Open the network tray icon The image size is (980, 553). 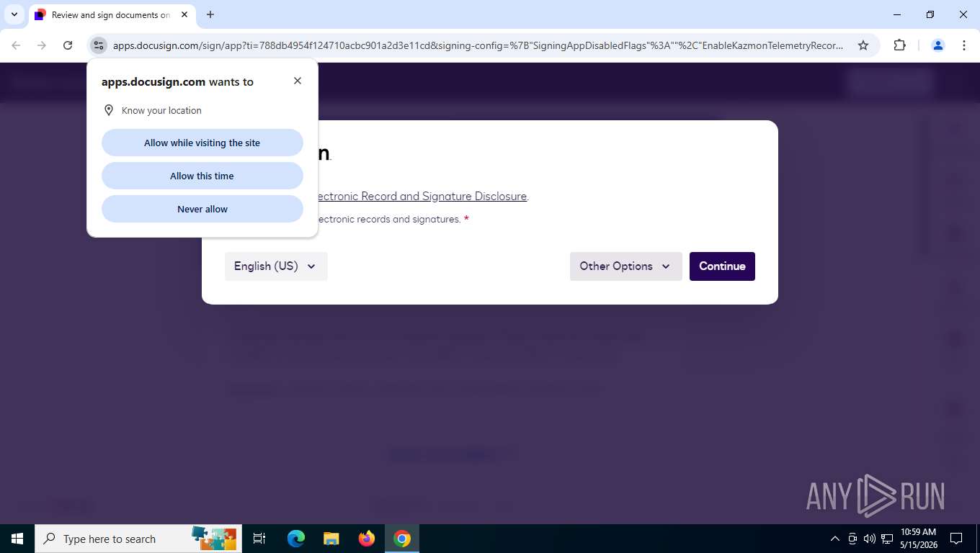887,539
